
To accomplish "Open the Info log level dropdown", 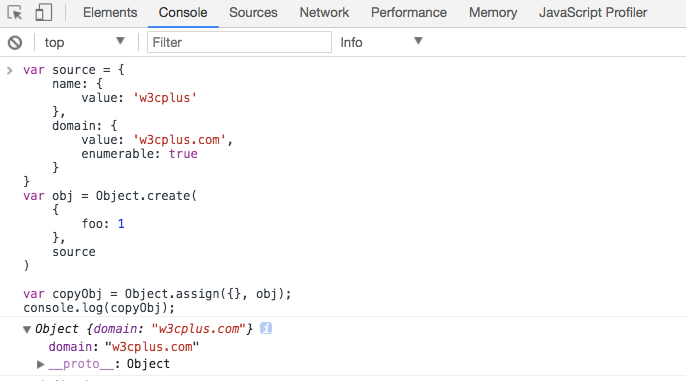I will [382, 42].
